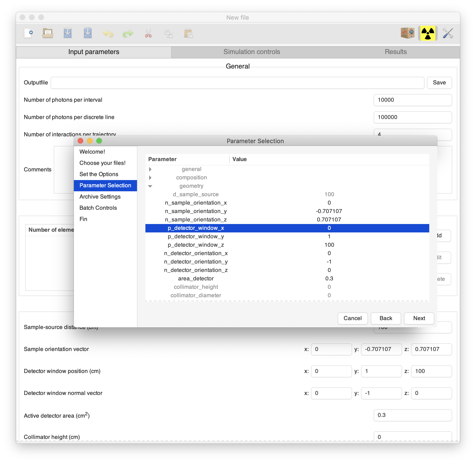This screenshot has width=476, height=463.
Task: Switch to the Results tab
Action: tap(395, 51)
